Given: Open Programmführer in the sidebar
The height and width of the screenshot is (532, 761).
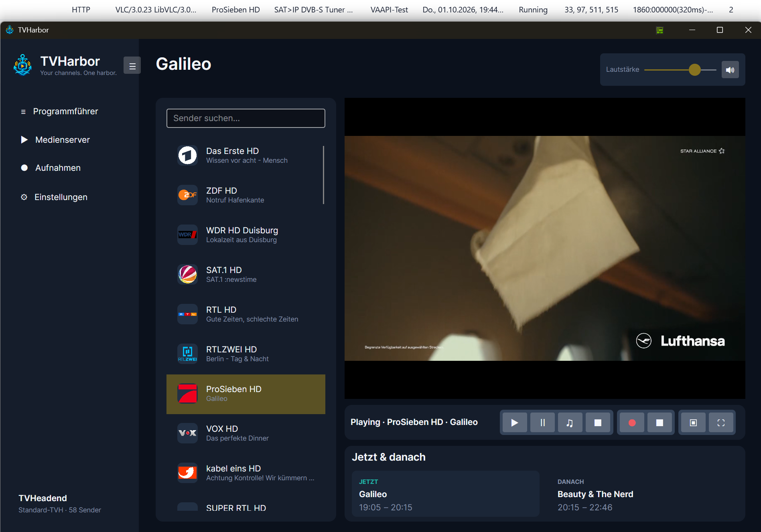Looking at the screenshot, I should pyautogui.click(x=59, y=111).
